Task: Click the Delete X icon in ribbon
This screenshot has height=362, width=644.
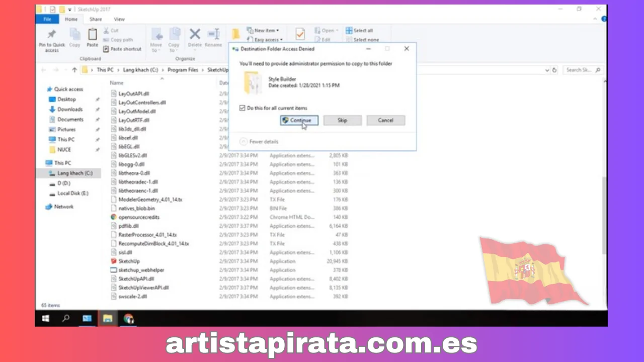Action: 195,34
